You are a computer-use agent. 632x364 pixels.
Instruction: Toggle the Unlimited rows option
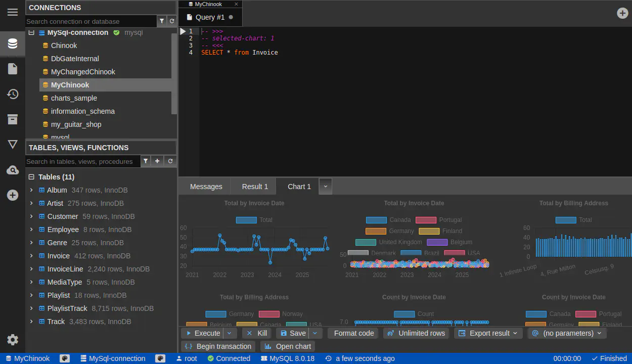tap(416, 333)
